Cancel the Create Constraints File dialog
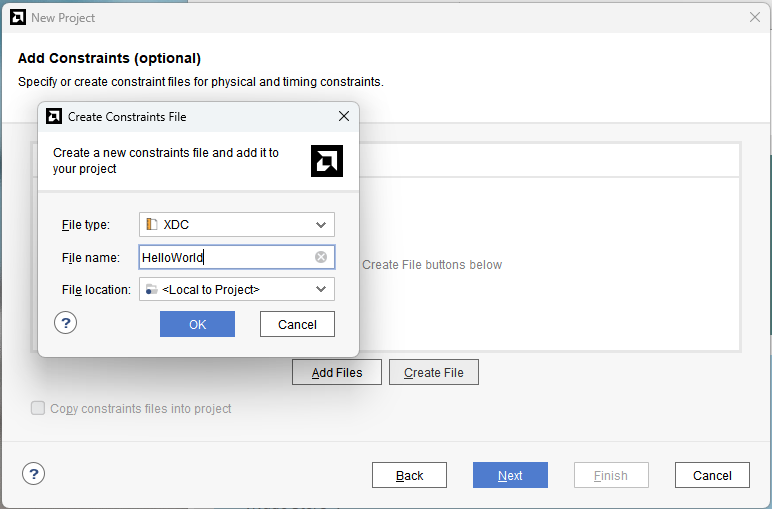 click(297, 324)
